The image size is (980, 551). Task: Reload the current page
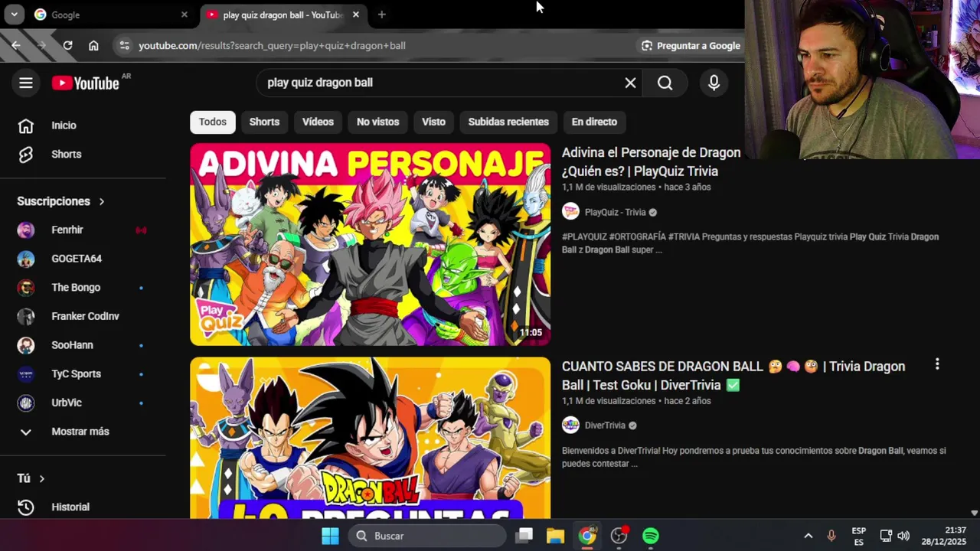(67, 46)
